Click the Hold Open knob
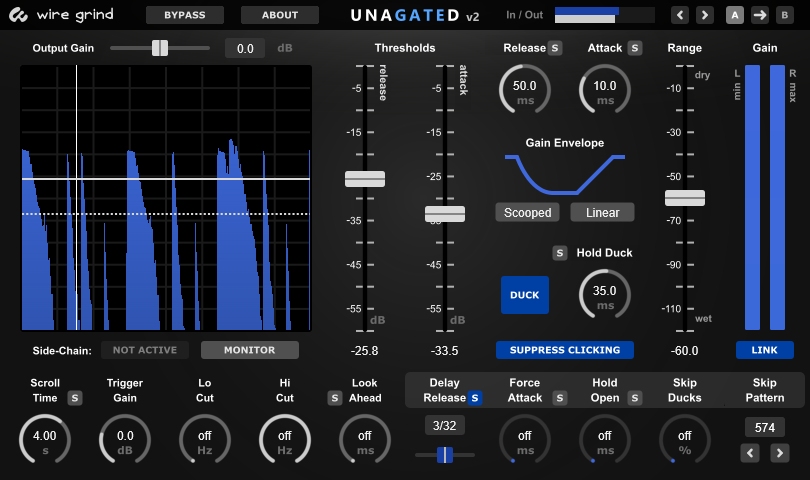The image size is (810, 480). coord(604,440)
